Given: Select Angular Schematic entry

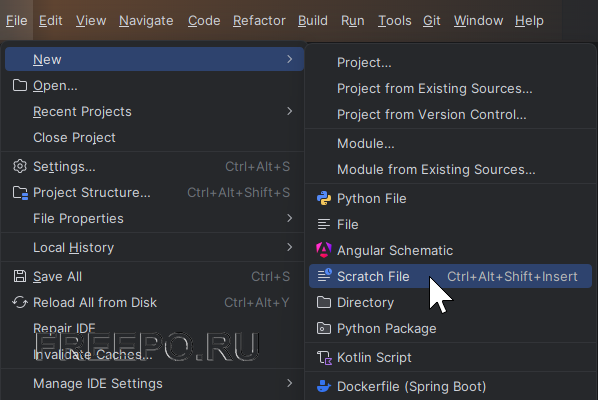Looking at the screenshot, I should coord(450,251).
